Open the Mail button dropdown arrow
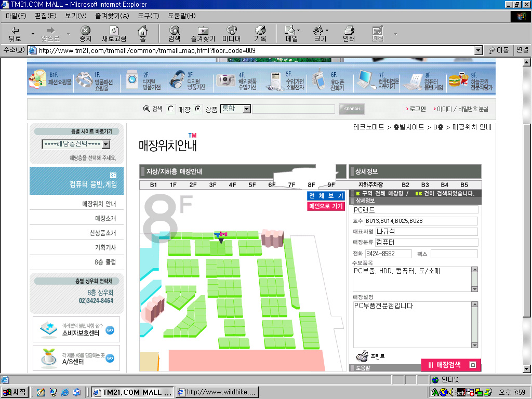Viewport: 532px width, 399px height. point(299,30)
